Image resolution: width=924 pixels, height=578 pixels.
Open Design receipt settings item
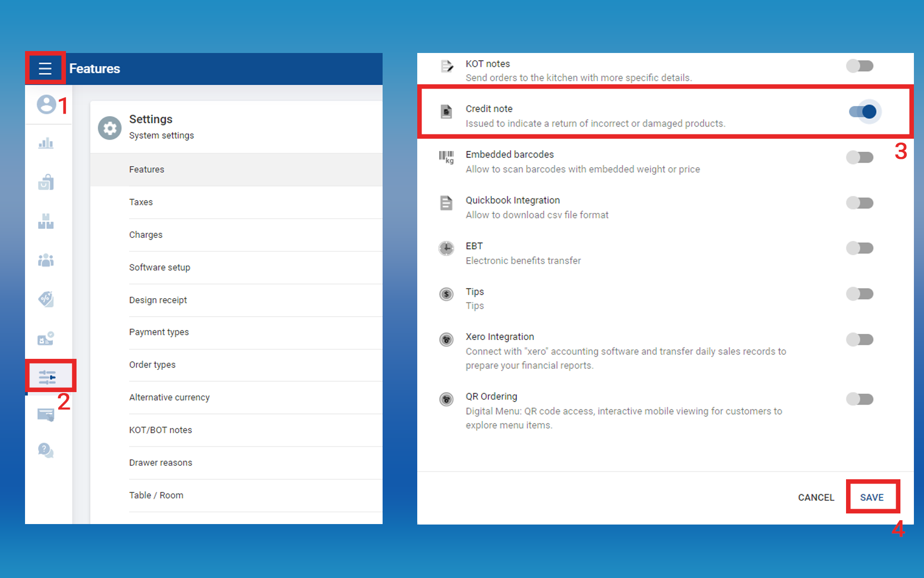[158, 300]
